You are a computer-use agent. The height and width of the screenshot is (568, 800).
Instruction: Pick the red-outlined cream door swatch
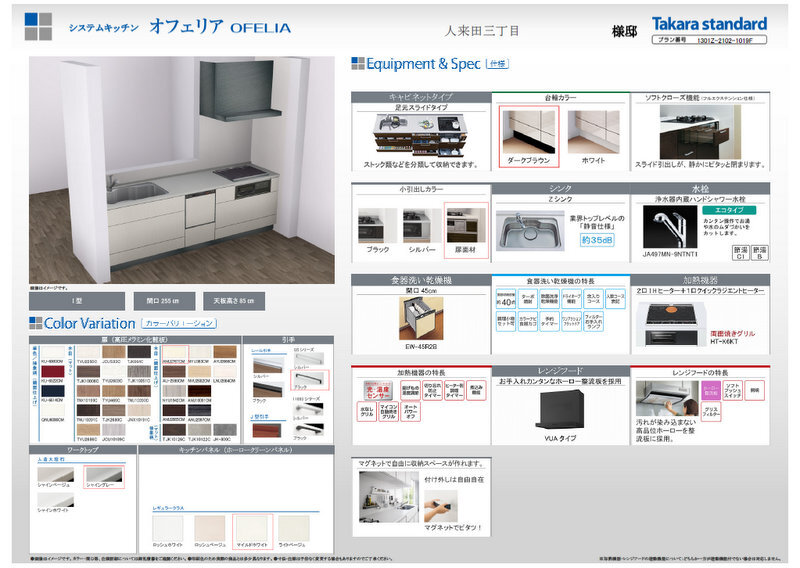[x=175, y=353]
